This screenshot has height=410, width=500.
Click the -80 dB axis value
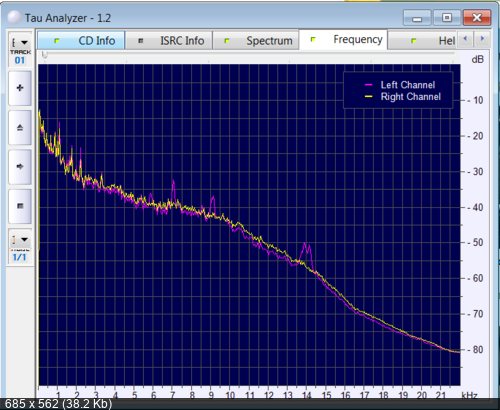click(x=475, y=350)
